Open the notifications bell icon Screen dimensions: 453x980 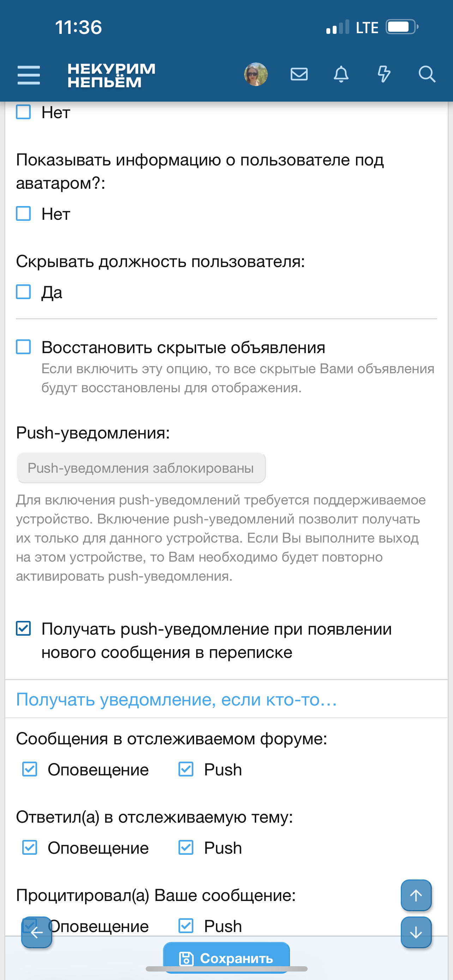(x=341, y=74)
